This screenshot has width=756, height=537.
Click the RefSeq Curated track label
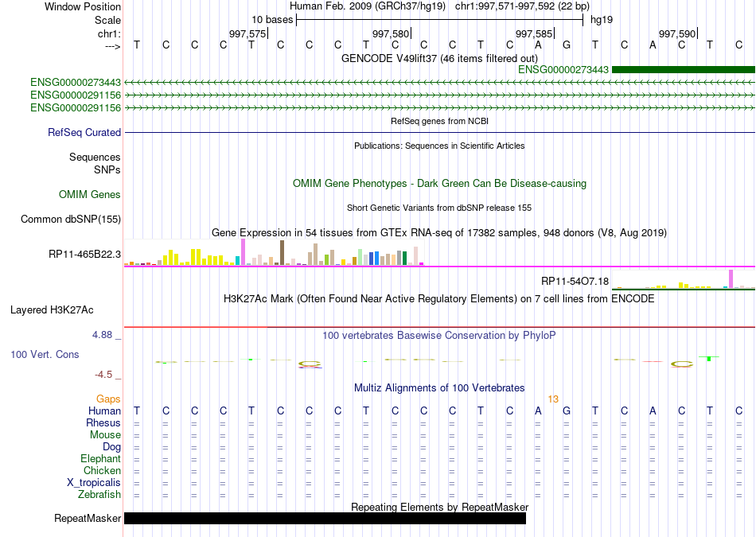[84, 132]
